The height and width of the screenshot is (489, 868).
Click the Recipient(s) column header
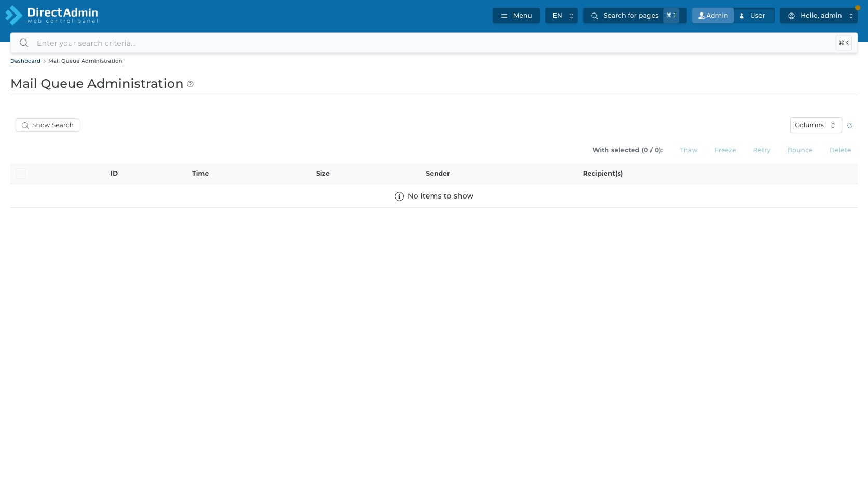coord(603,174)
